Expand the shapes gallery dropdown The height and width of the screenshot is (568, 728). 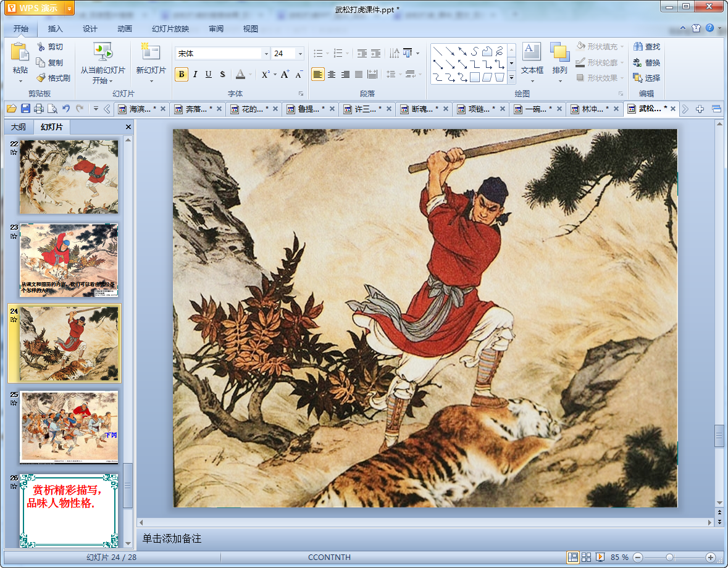coord(512,78)
